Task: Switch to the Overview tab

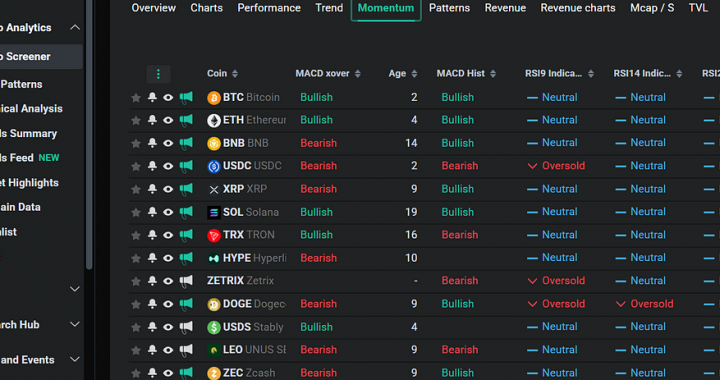Action: (153, 8)
